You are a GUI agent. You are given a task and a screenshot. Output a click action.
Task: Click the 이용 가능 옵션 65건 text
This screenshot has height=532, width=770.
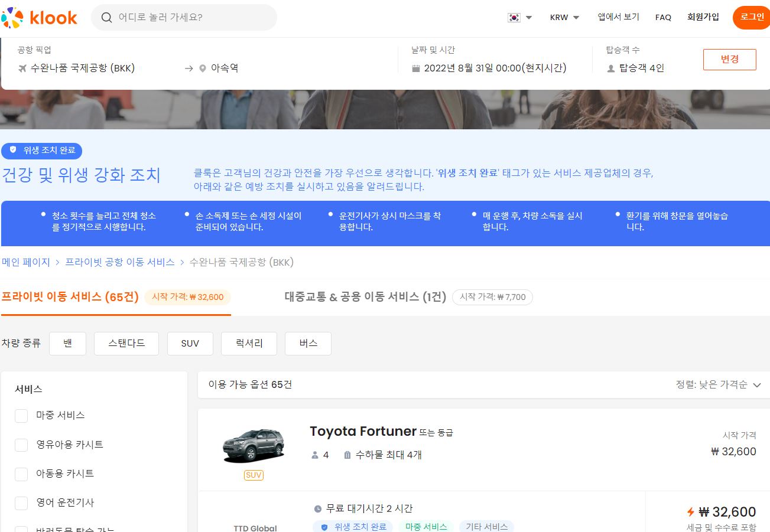click(x=250, y=384)
